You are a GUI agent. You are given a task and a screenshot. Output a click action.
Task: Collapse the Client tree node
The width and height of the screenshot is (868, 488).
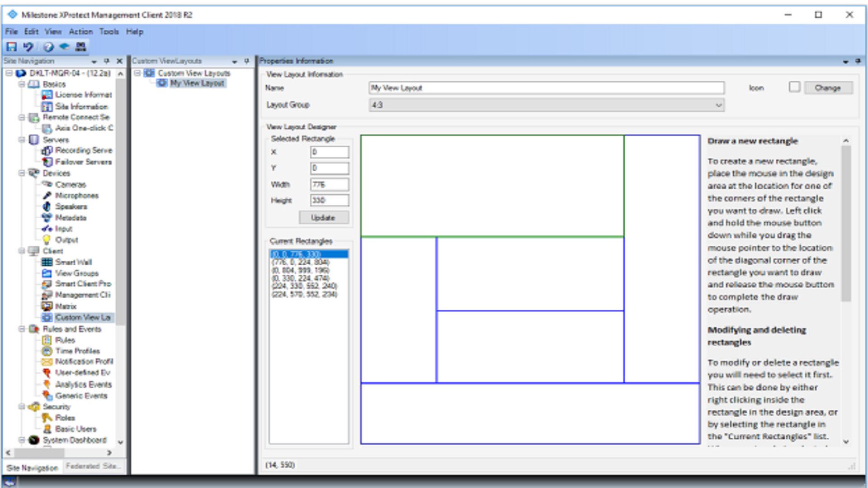[x=21, y=251]
